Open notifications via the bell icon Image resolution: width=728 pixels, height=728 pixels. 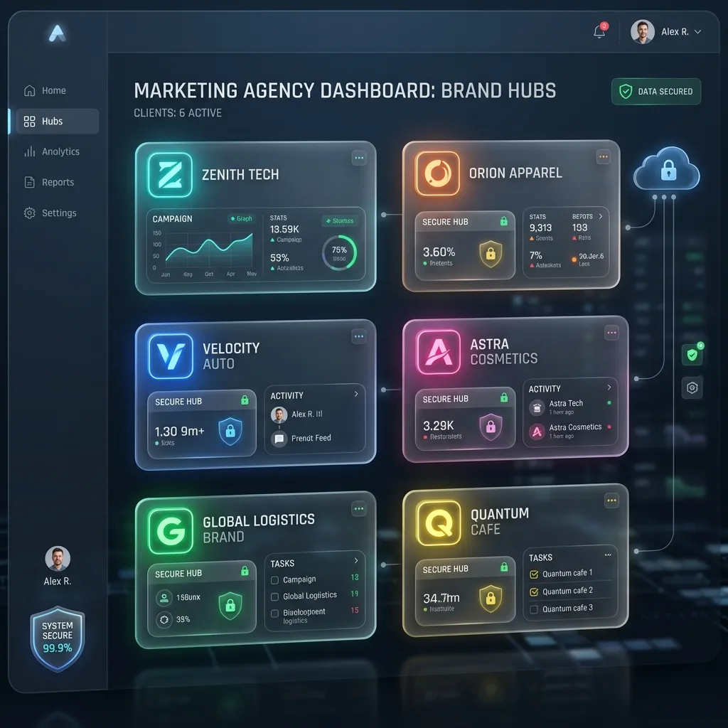point(598,31)
